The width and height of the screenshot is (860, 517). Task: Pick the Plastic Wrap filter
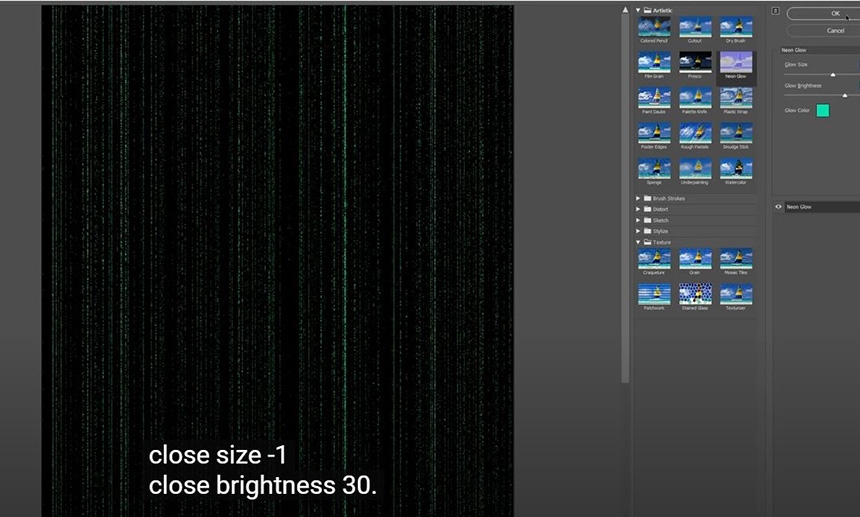click(x=736, y=98)
